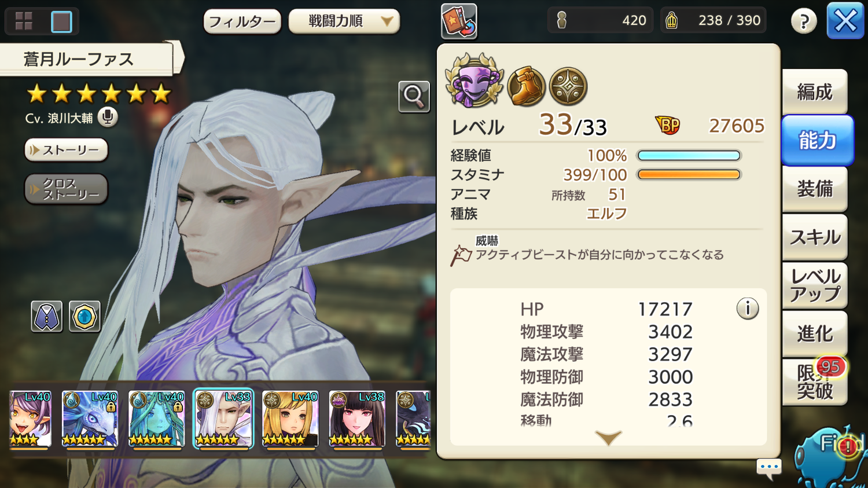Viewport: 868px width, 488px height.
Task: Switch to single character view
Action: pos(61,21)
